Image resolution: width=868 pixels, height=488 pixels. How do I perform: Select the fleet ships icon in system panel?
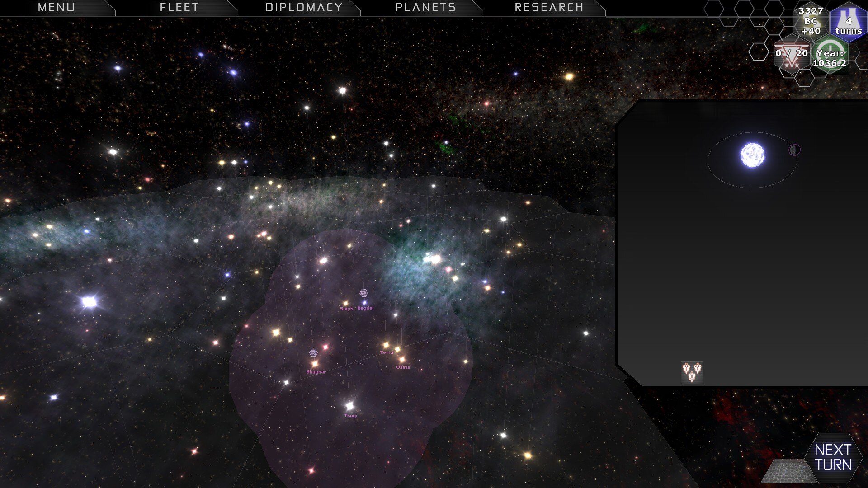click(692, 372)
